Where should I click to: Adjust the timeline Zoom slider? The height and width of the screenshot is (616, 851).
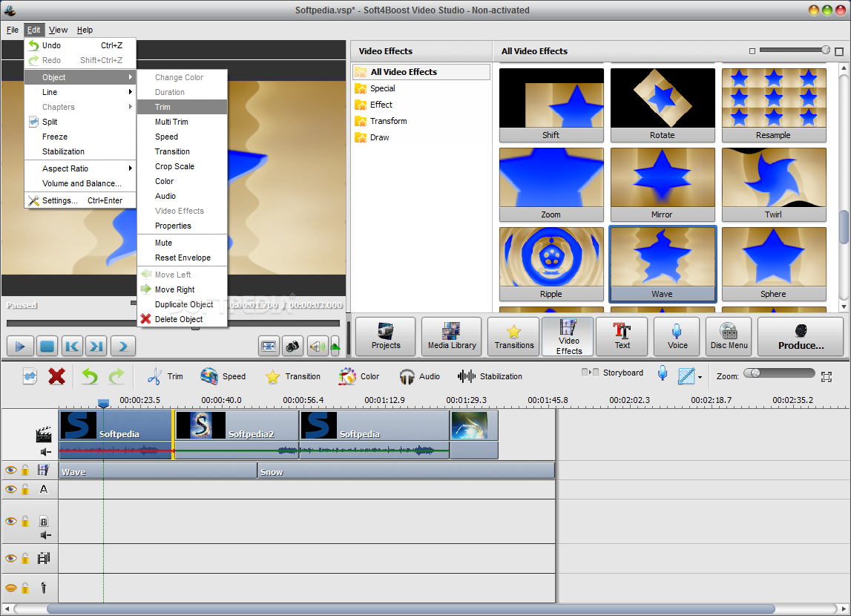pos(779,373)
